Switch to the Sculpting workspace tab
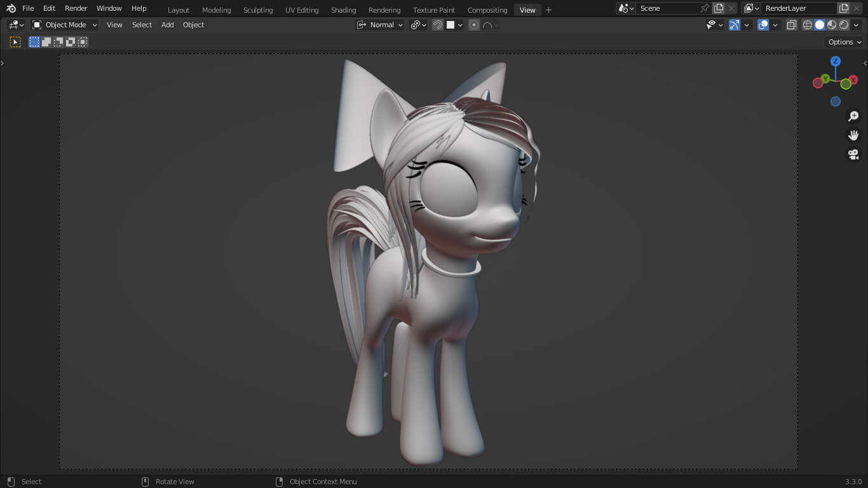Image resolution: width=868 pixels, height=488 pixels. [257, 10]
